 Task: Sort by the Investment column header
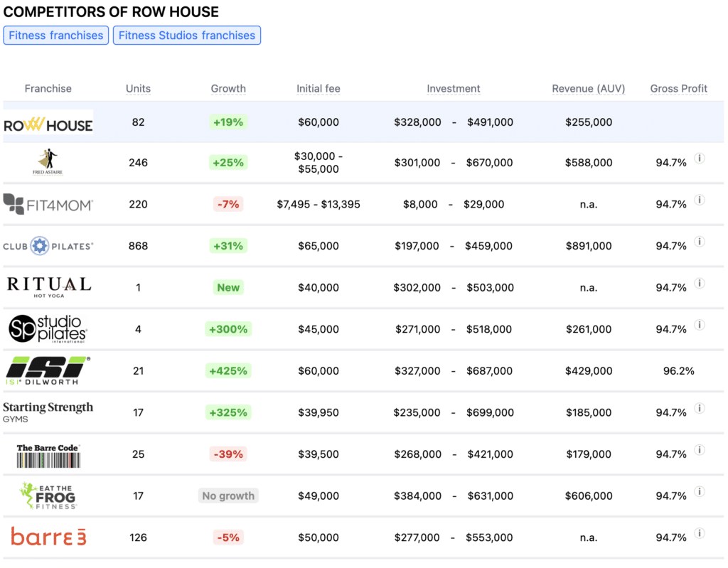coord(454,88)
